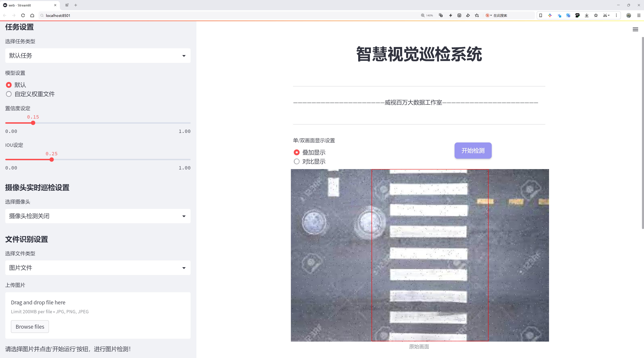Open the Streamlit hamburger menu
The width and height of the screenshot is (644, 358).
[635, 30]
